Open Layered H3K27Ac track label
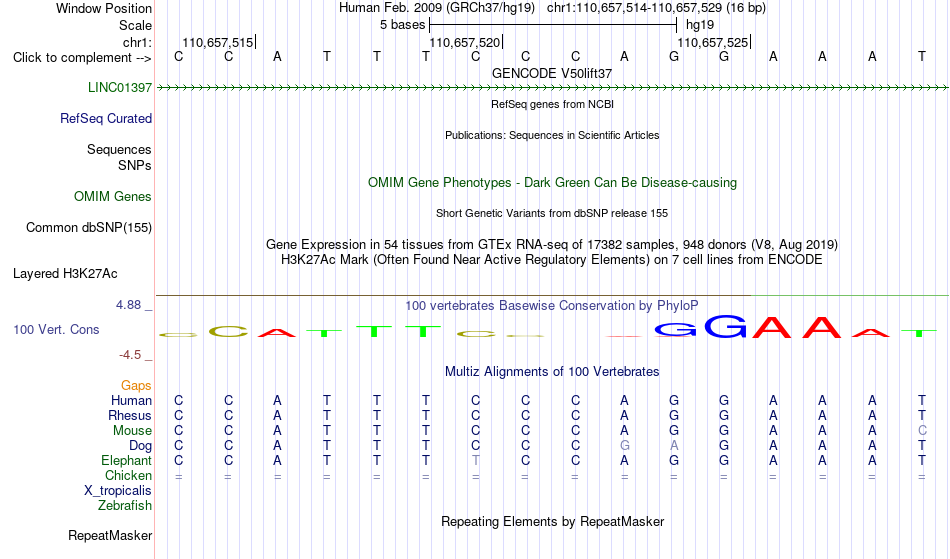The image size is (950, 559). [65, 274]
